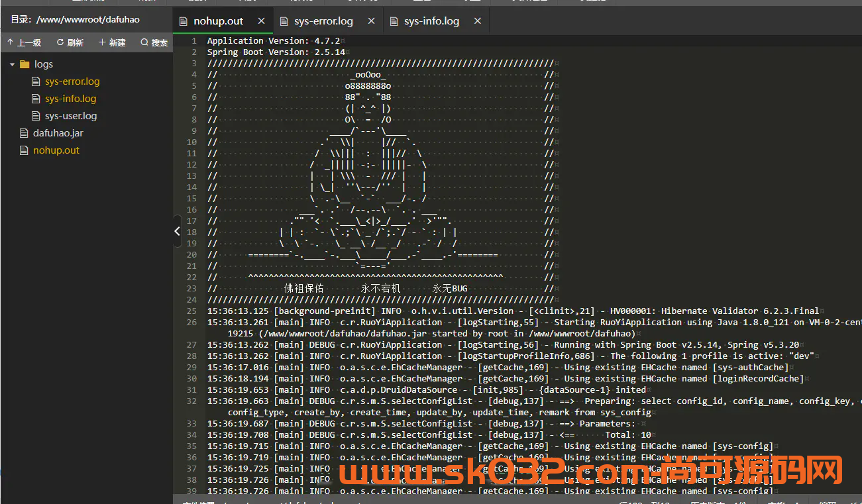Open sys-error.log in the file tree
This screenshot has width=862, height=504.
[72, 81]
